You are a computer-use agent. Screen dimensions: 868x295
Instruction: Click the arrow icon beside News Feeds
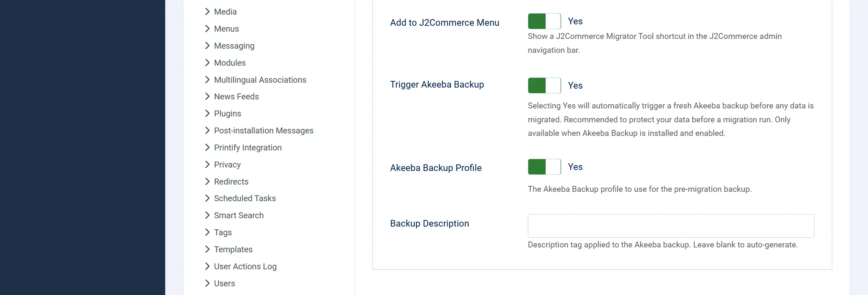[x=207, y=96]
